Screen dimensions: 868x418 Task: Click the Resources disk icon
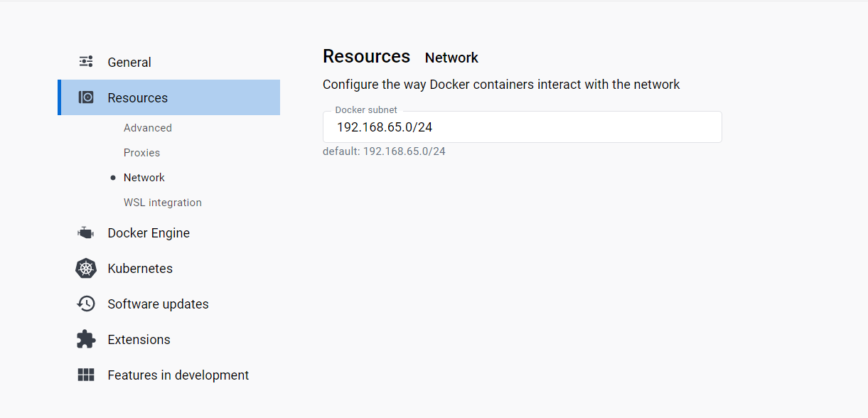(x=86, y=97)
